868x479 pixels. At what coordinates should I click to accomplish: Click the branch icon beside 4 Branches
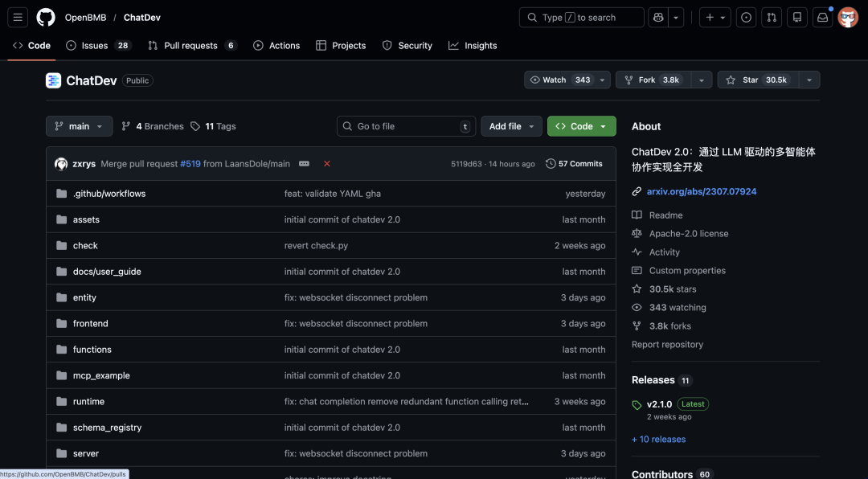[125, 126]
